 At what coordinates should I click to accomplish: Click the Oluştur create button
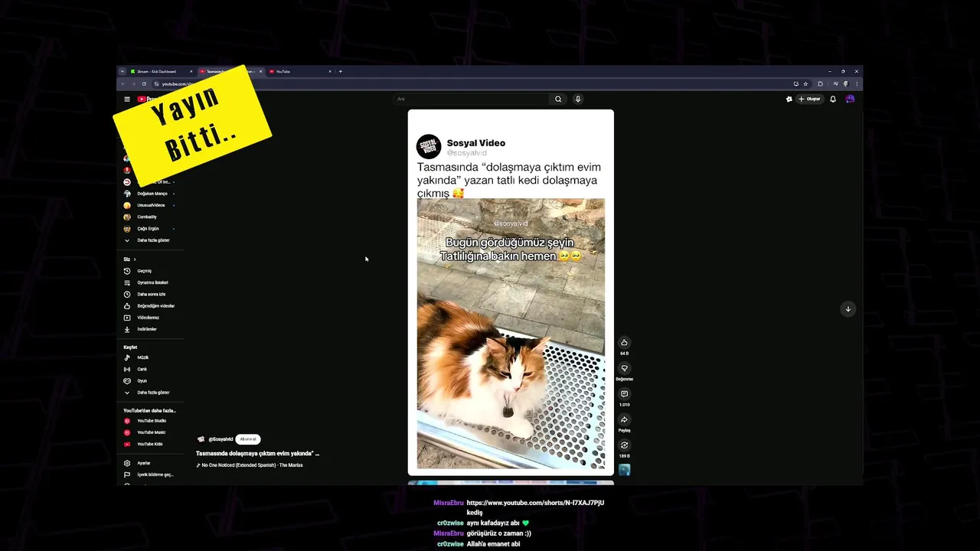809,99
